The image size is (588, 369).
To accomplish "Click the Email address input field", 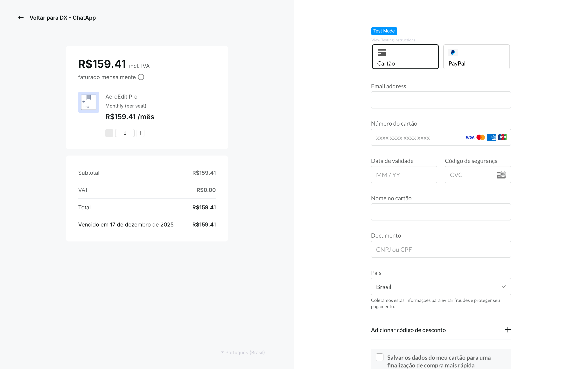I will tap(441, 100).
